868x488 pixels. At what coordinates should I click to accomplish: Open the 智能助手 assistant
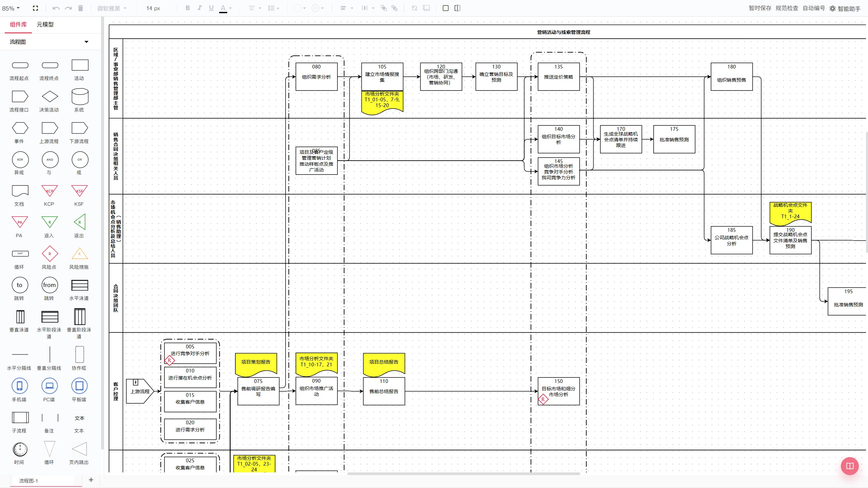coord(845,8)
